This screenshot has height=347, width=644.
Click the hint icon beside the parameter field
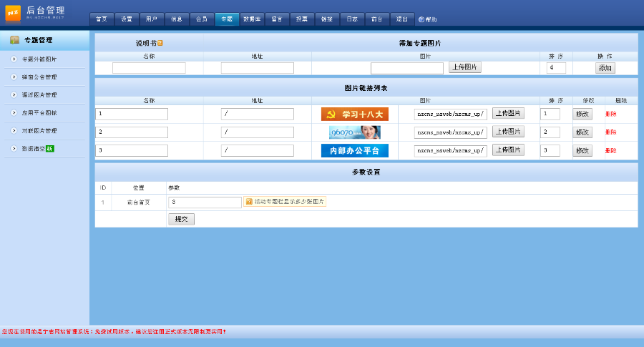coord(249,202)
